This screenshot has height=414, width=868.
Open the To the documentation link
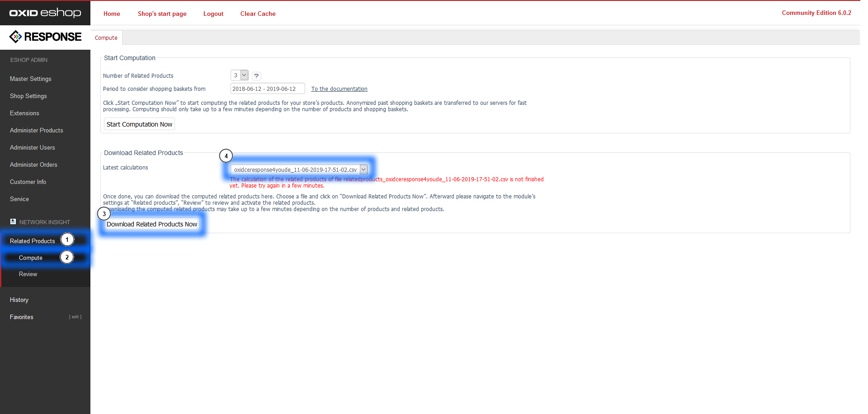[339, 89]
